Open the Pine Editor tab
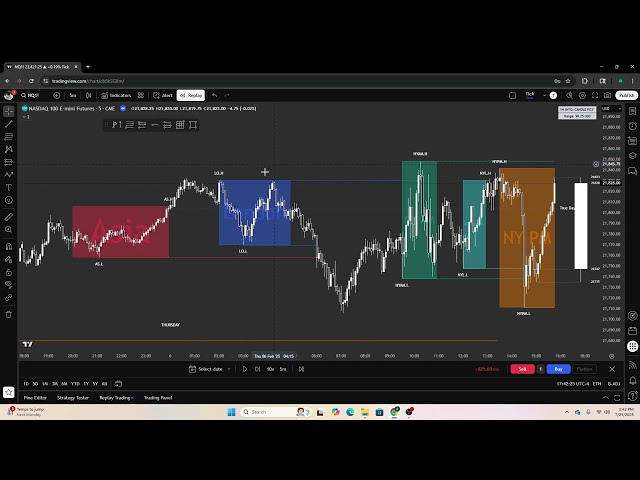The image size is (640, 480). click(x=35, y=398)
